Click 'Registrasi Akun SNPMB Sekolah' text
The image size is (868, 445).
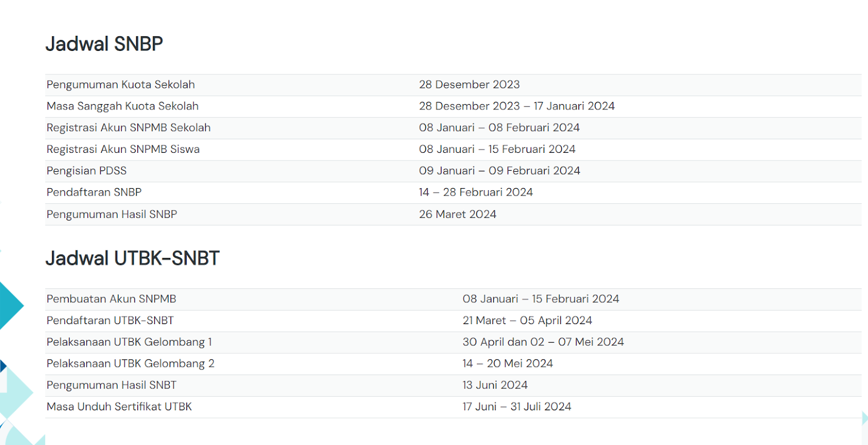tap(129, 128)
